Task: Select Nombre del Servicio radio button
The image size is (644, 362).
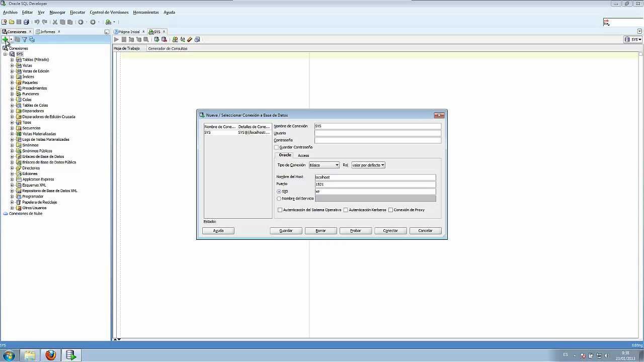Action: coord(279,199)
